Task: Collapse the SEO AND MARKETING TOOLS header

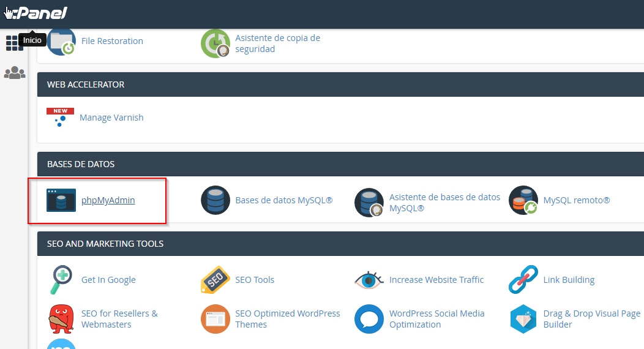Action: (x=340, y=244)
